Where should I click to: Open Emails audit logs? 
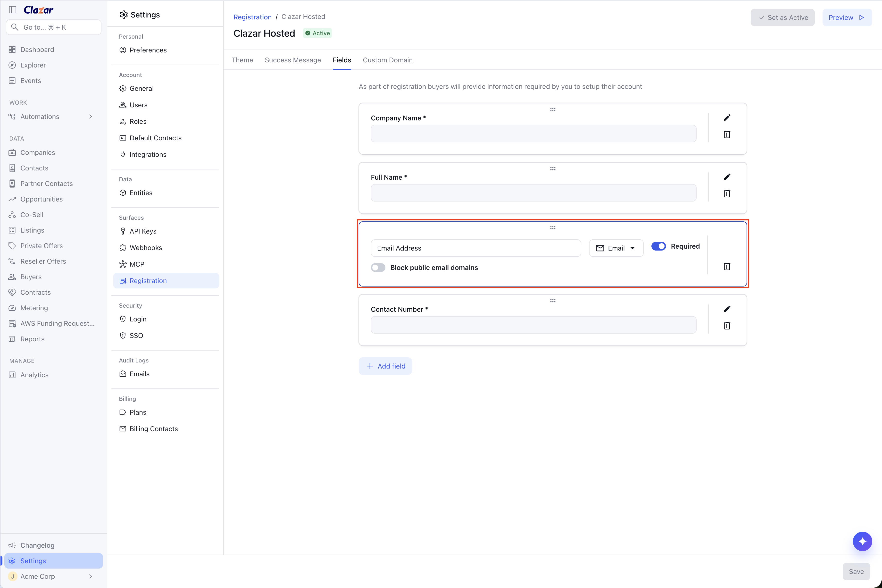pos(166,374)
